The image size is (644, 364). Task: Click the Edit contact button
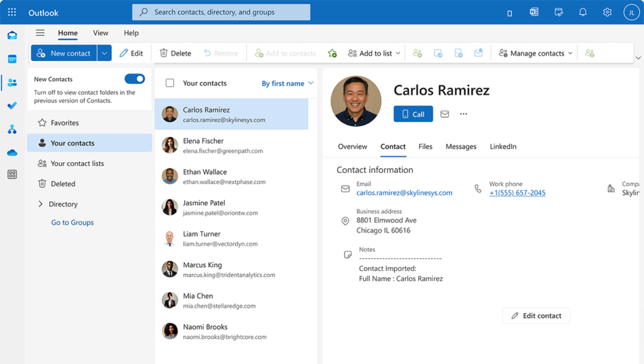point(536,316)
